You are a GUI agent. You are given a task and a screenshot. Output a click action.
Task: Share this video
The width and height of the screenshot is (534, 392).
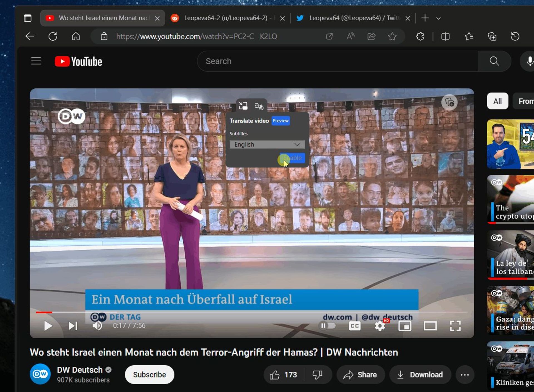(x=360, y=375)
